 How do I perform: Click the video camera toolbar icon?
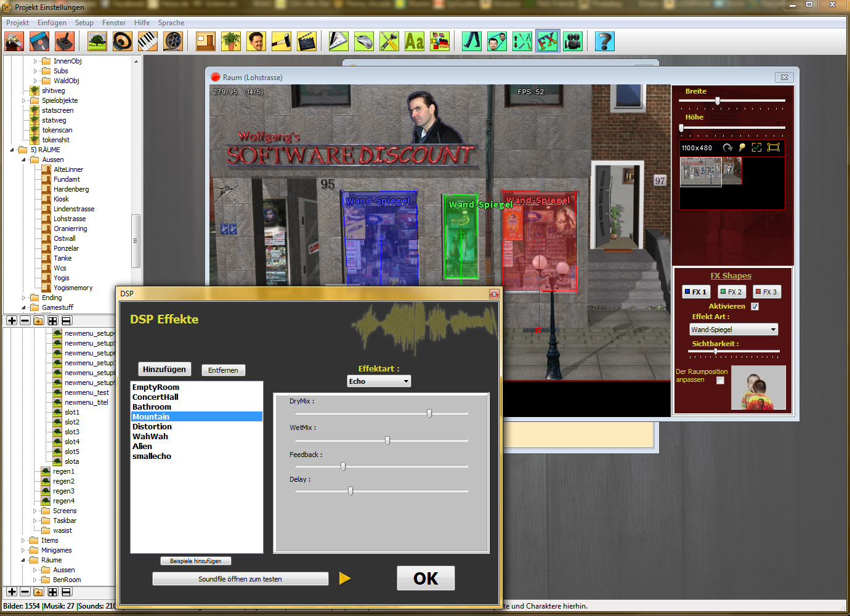tap(573, 41)
